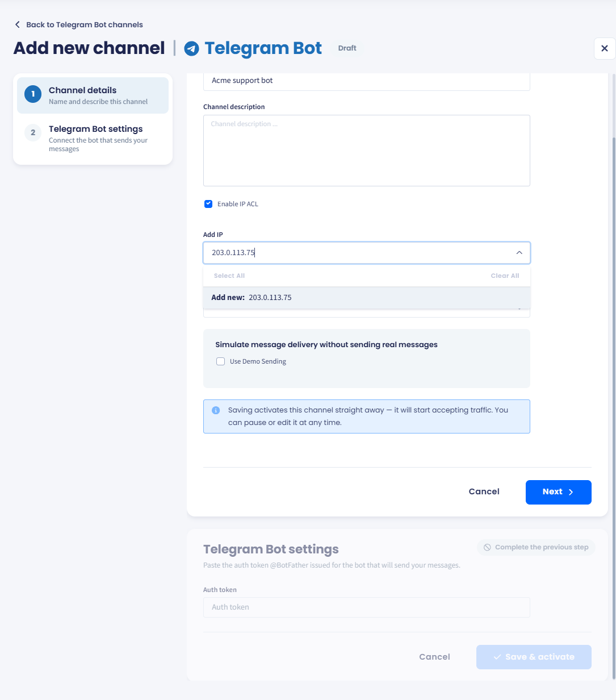The width and height of the screenshot is (616, 700).
Task: Click Cancel beside the Next button
Action: click(484, 492)
